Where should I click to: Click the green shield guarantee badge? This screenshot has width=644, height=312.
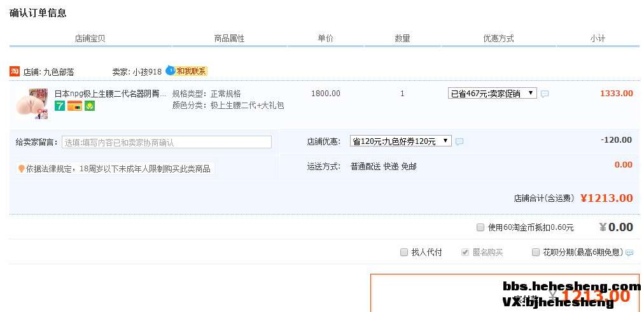pyautogui.click(x=90, y=106)
